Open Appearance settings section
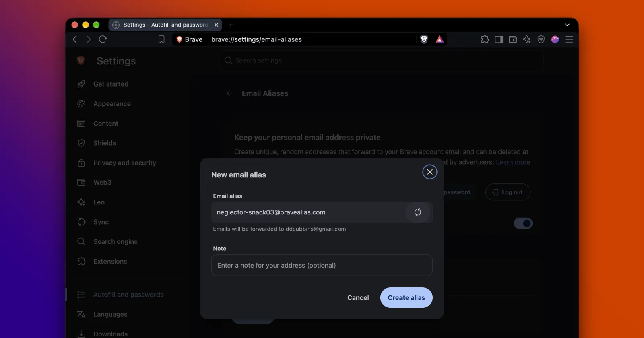644x338 pixels. pos(112,104)
